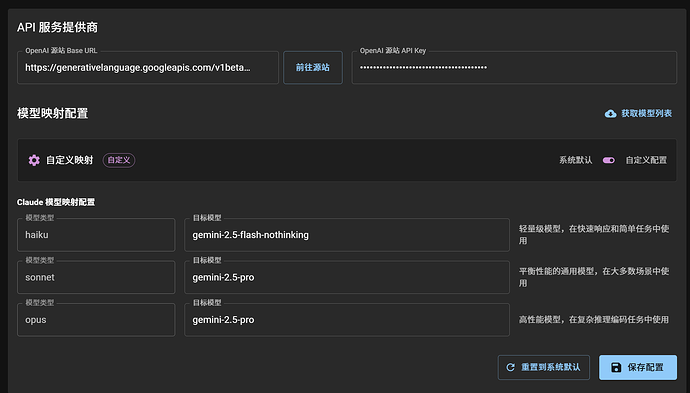Screen dimensions: 690x393
Task: Click the opus 模型类型 field
Action: (96, 320)
